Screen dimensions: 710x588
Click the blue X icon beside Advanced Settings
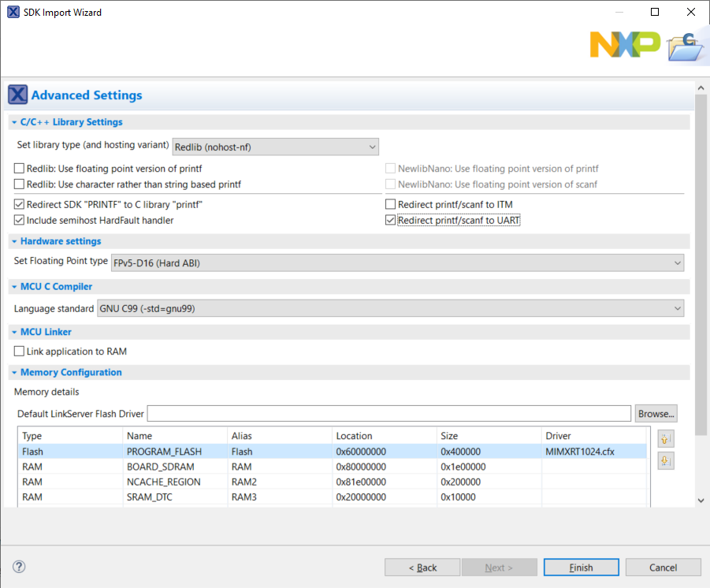(x=17, y=94)
